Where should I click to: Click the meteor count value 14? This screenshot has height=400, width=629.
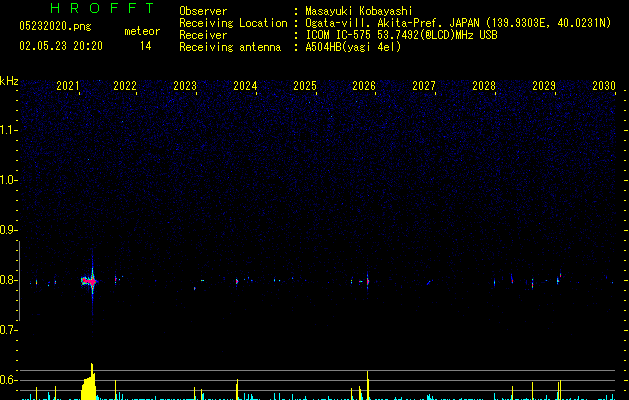pyautogui.click(x=146, y=46)
